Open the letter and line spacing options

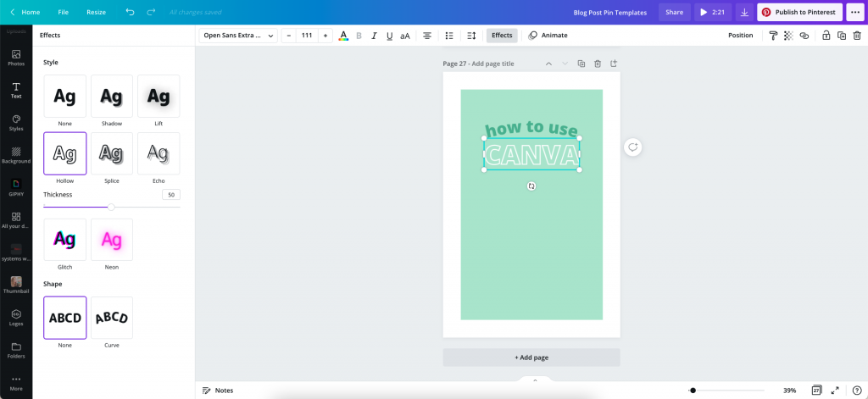click(x=471, y=36)
